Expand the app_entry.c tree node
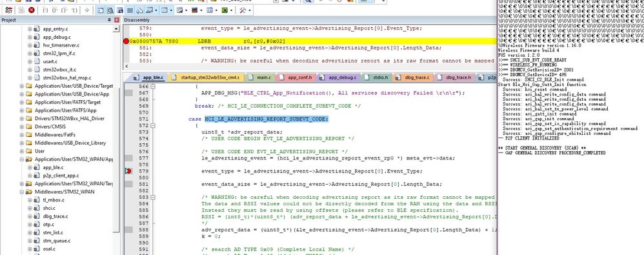 [x=30, y=29]
